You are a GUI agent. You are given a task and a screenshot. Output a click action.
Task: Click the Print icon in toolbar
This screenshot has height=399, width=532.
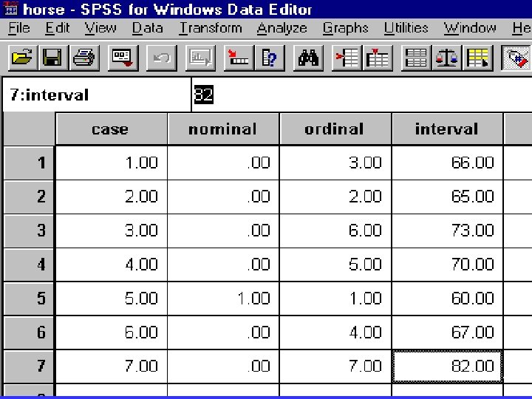(83, 58)
